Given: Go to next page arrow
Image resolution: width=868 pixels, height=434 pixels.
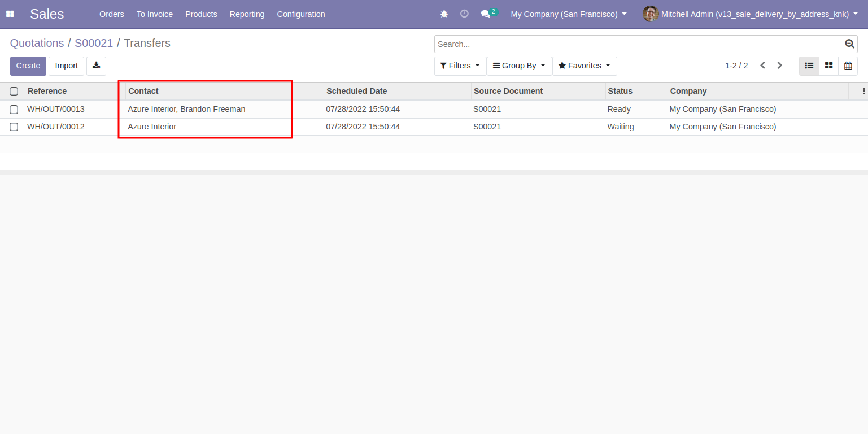Looking at the screenshot, I should tap(779, 66).
